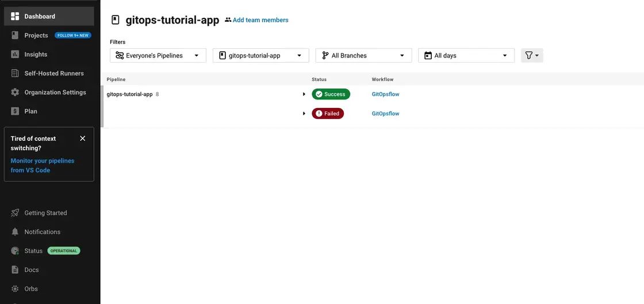Image resolution: width=644 pixels, height=304 pixels.
Task: Open the gitops-tutorial-app project filter dropdown
Action: [260, 55]
